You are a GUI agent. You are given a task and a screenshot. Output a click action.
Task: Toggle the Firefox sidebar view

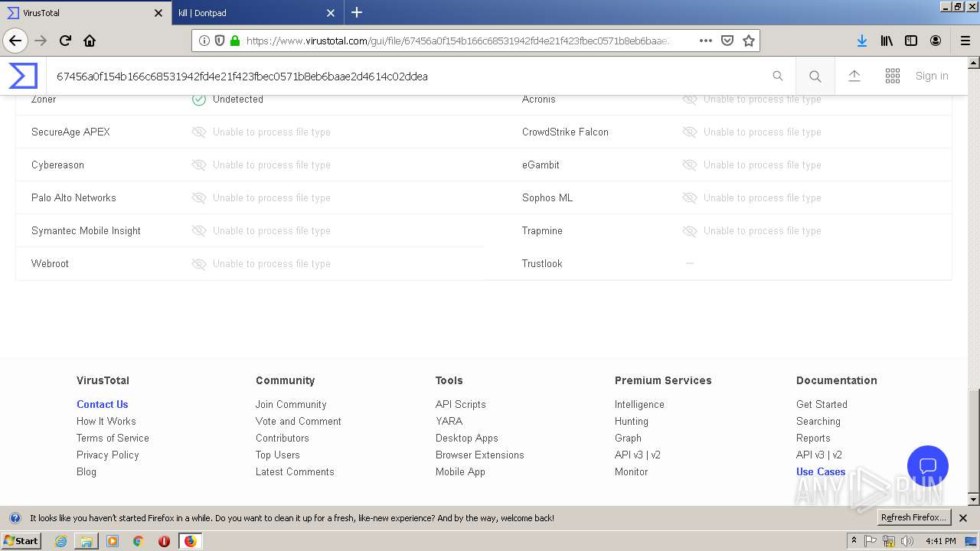click(x=911, y=41)
